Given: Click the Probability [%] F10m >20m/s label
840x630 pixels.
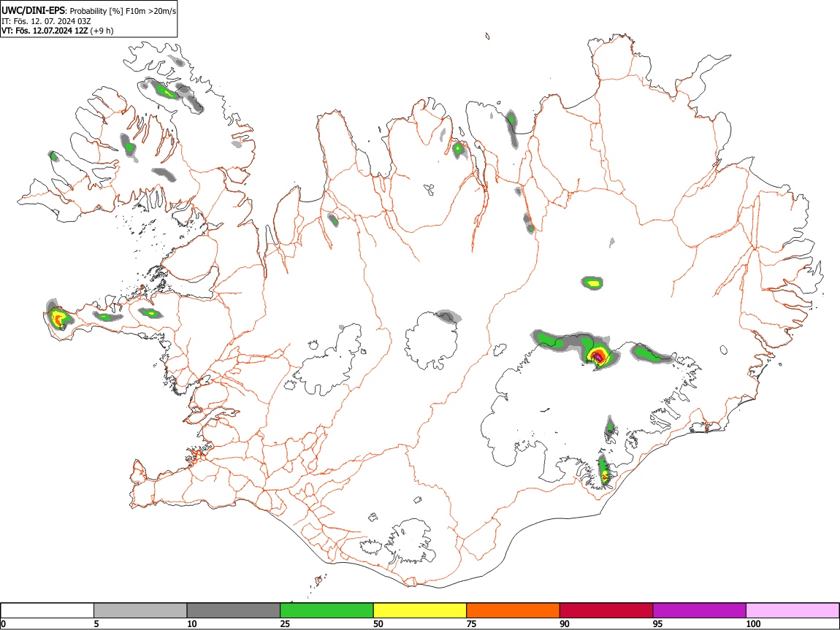Looking at the screenshot, I should coord(123,11).
